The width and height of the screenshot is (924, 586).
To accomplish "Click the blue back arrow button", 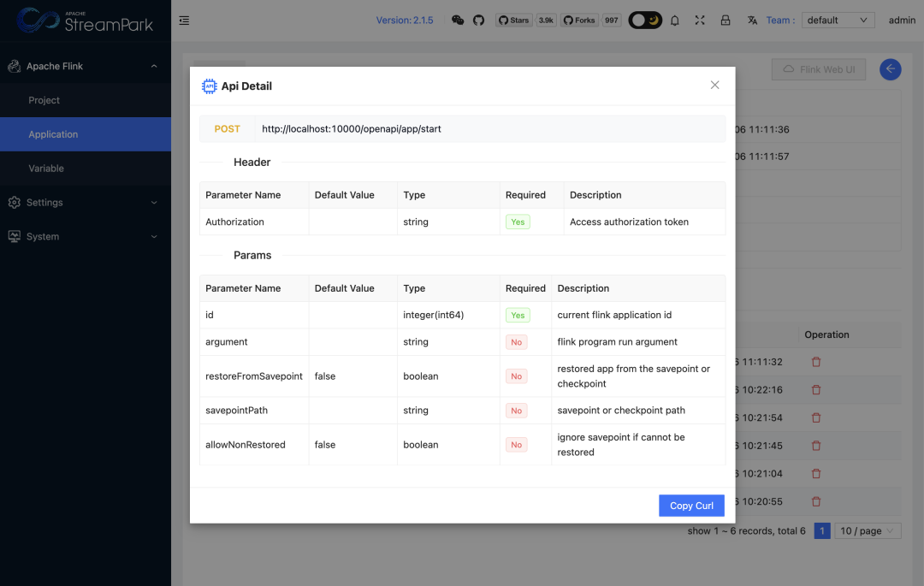I will [x=890, y=69].
